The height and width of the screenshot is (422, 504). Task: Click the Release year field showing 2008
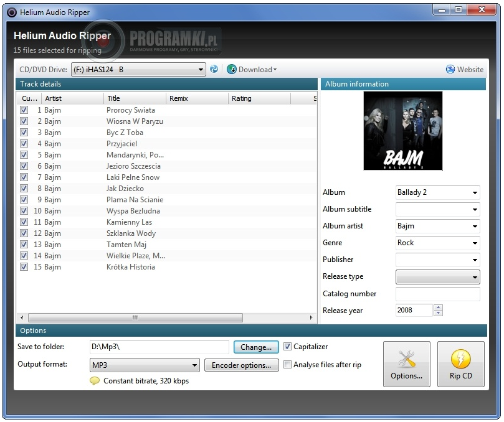(x=414, y=310)
